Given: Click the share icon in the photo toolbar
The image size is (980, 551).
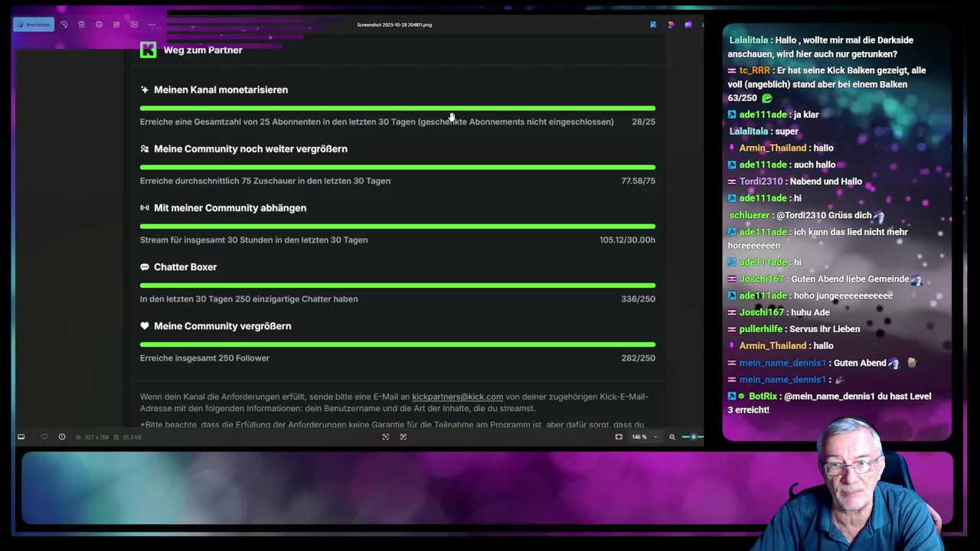Looking at the screenshot, I should coord(116,24).
